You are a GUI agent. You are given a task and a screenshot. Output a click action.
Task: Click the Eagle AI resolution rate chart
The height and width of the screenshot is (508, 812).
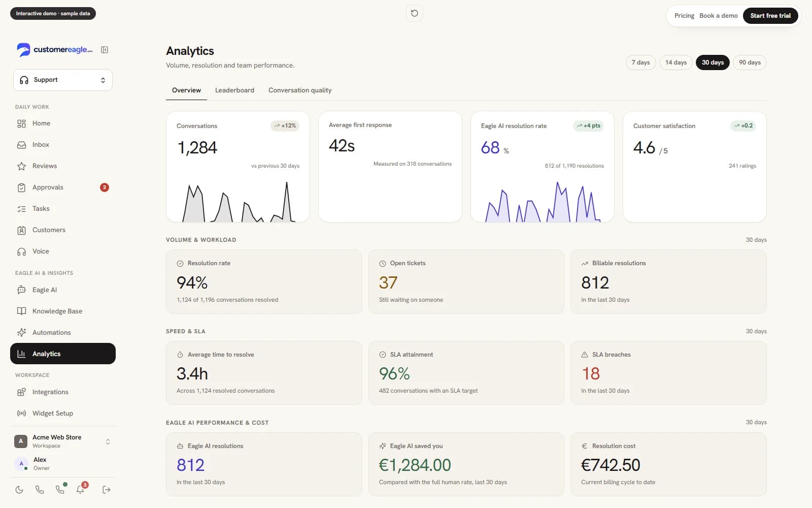click(543, 202)
